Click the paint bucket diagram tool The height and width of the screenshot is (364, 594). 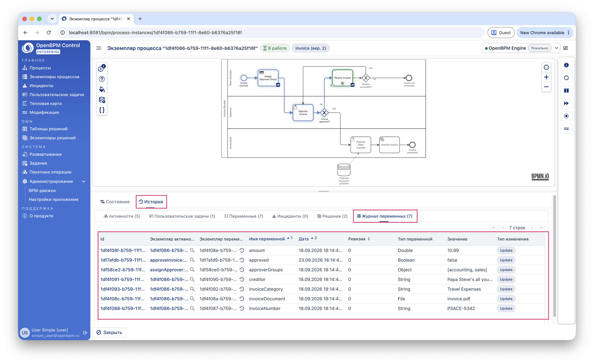click(102, 89)
